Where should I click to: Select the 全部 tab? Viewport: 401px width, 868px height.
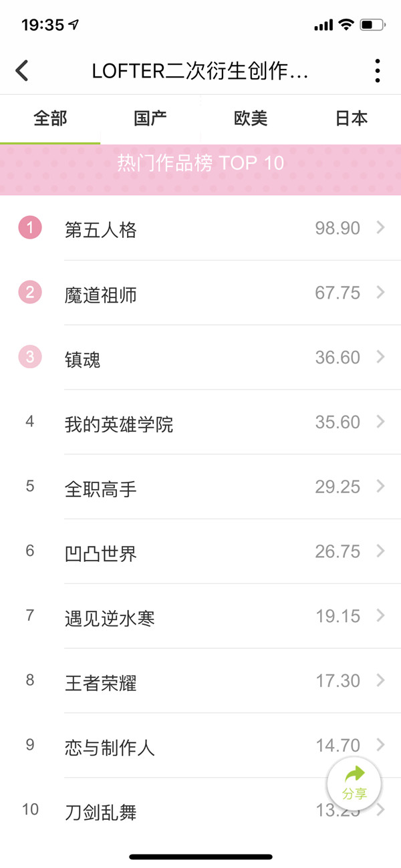coord(50,119)
